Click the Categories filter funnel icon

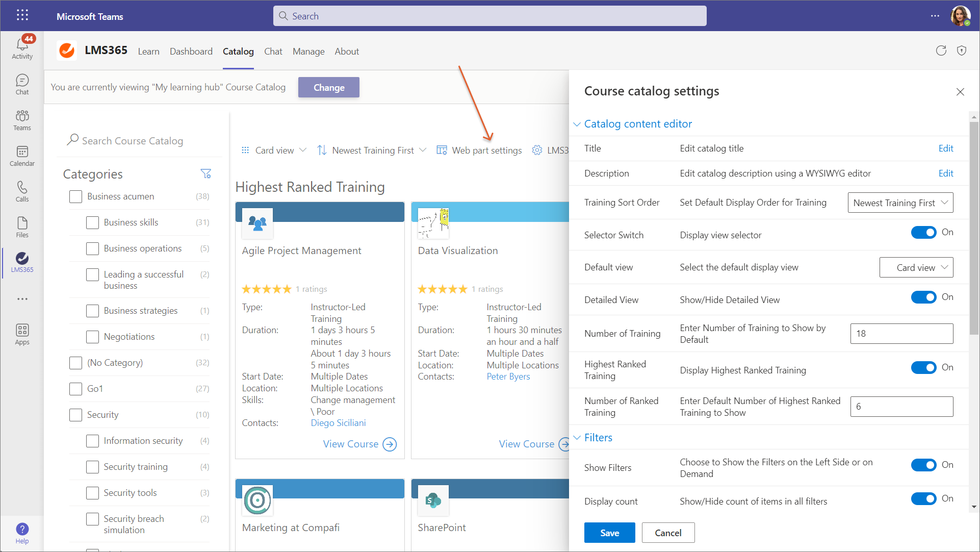(205, 174)
